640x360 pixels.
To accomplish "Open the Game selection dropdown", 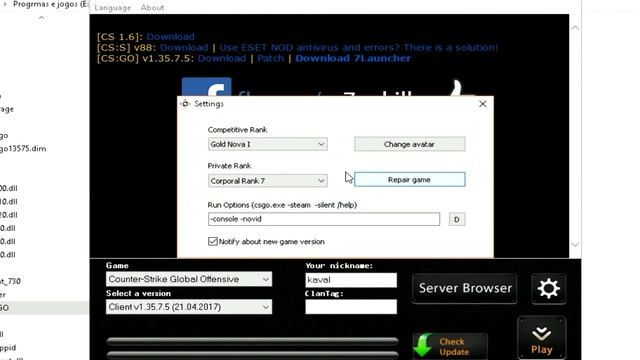I will coord(189,279).
